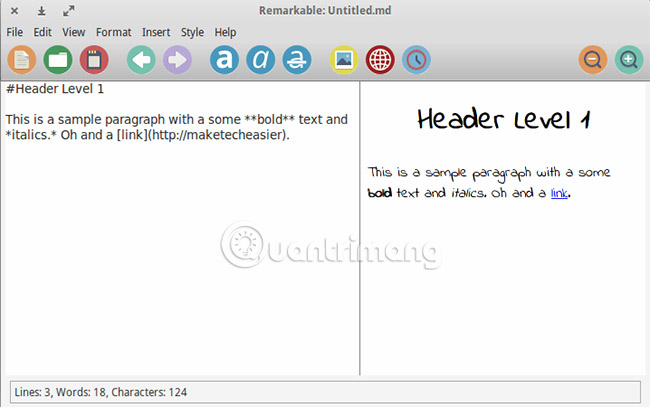Save the document with the red disk icon
This screenshot has height=407, width=650.
(94, 60)
